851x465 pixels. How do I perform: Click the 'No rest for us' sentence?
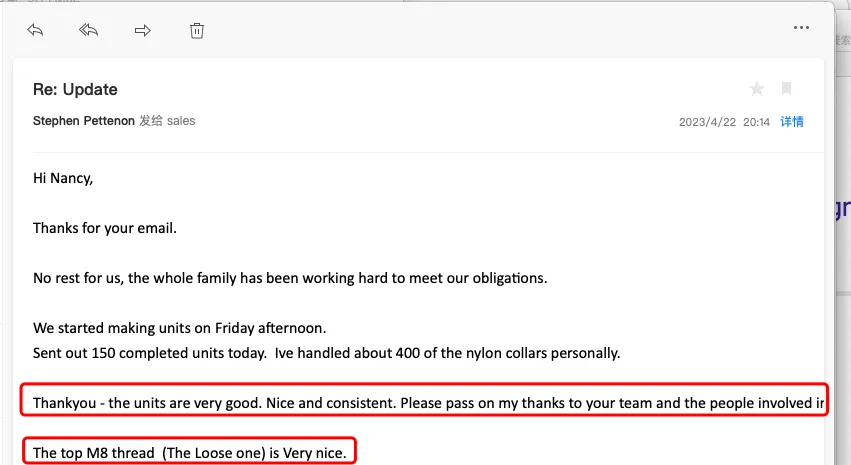click(x=290, y=278)
